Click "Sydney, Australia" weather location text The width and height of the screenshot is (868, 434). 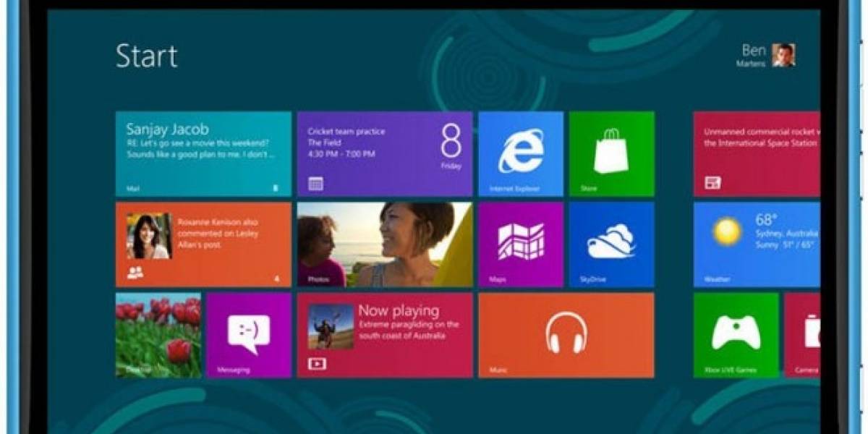tap(787, 234)
